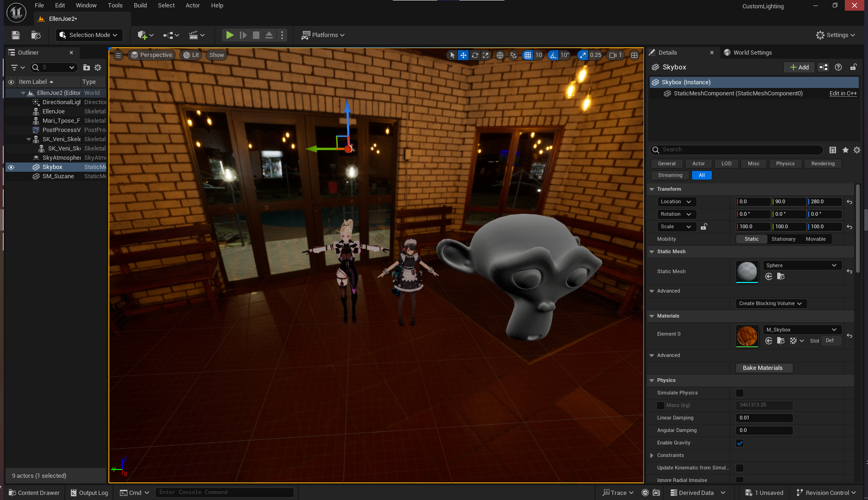Open the Static Mesh Sphere dropdown
Image resolution: width=868 pixels, height=500 pixels.
click(802, 266)
